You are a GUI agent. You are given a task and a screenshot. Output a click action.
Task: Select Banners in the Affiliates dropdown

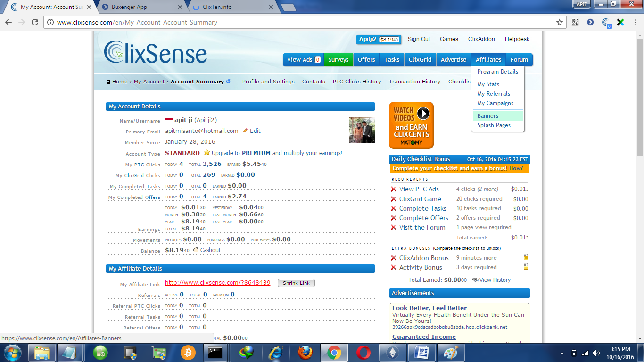click(x=498, y=115)
